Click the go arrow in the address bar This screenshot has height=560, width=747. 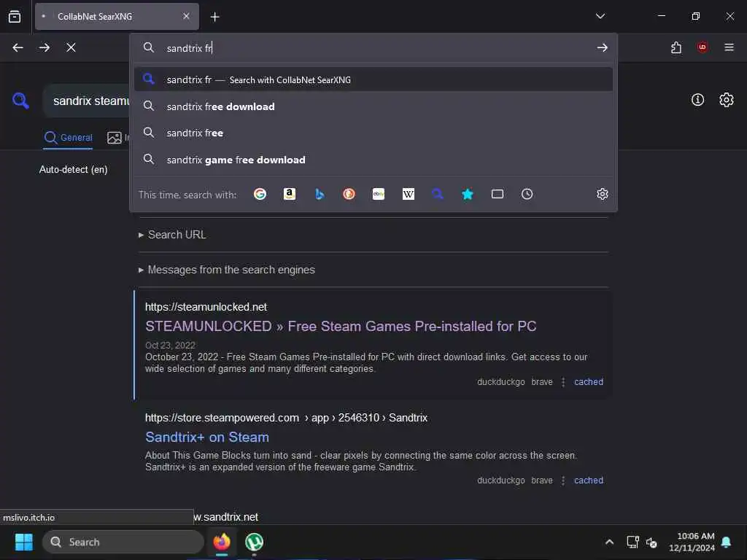(602, 47)
